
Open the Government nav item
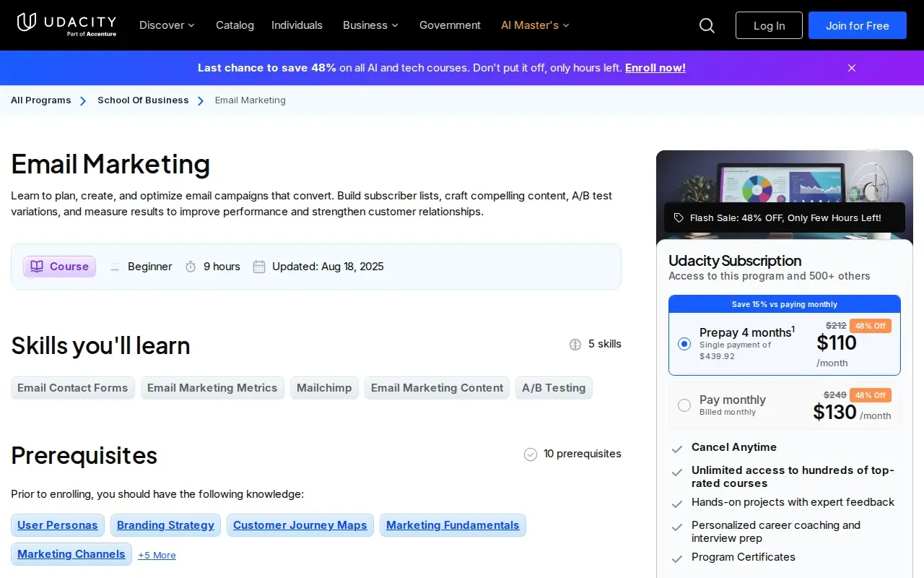click(450, 25)
